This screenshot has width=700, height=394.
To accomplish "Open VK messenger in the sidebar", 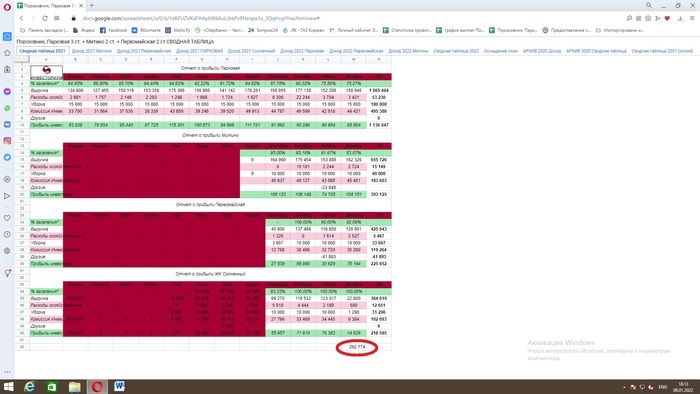I will (7, 124).
